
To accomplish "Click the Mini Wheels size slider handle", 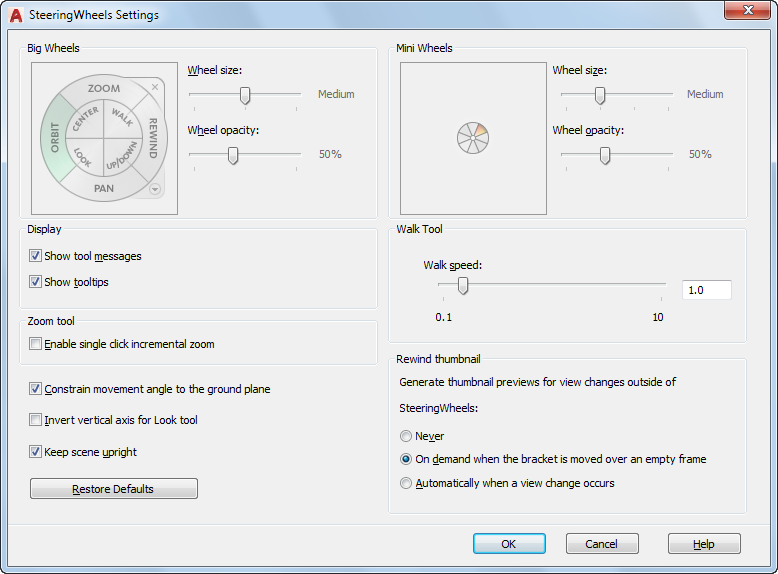I will [x=600, y=95].
